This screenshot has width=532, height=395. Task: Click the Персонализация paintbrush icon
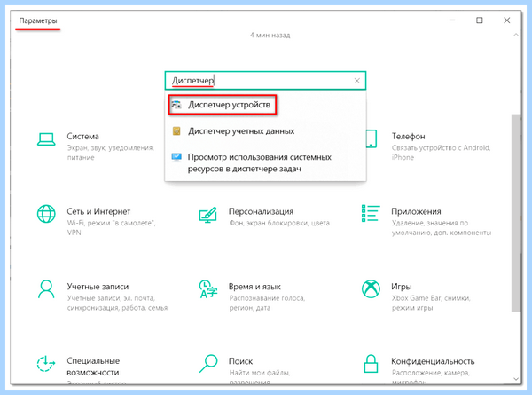(x=208, y=215)
